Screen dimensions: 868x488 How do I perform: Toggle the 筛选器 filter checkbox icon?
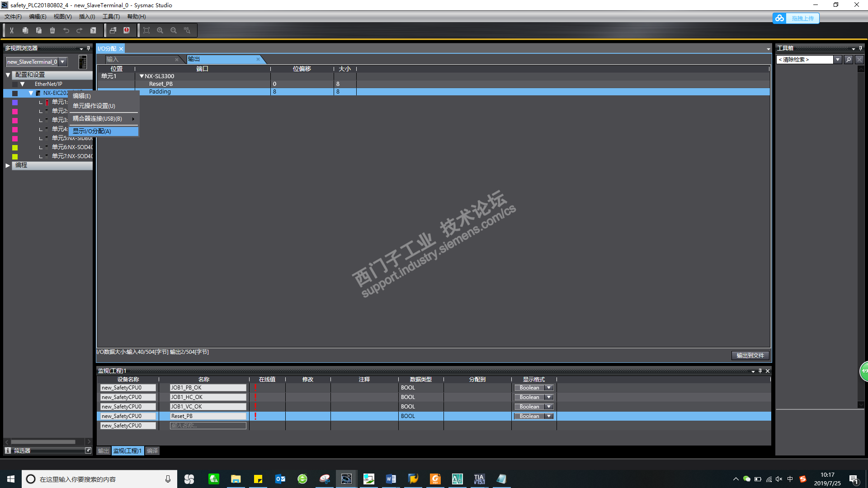pos(88,450)
